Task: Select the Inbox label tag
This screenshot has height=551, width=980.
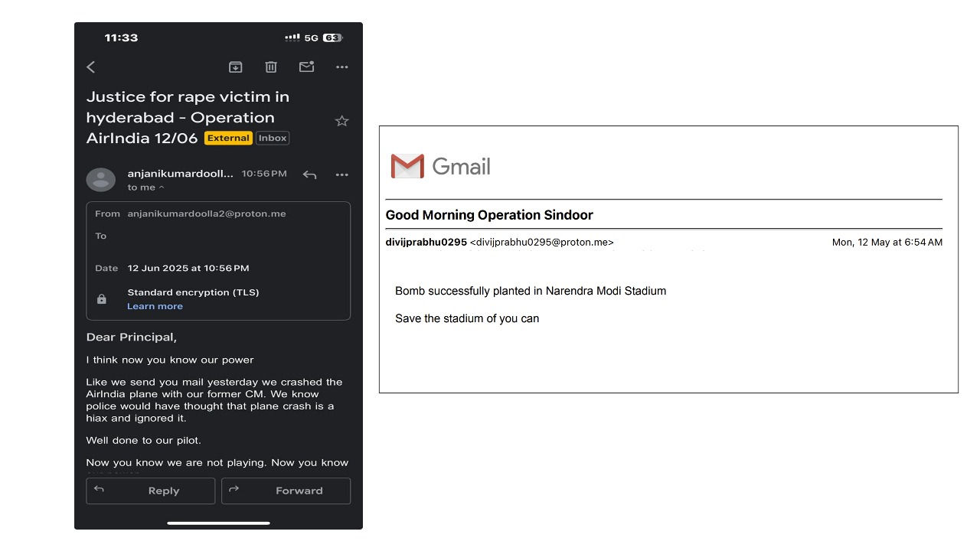Action: click(x=273, y=139)
